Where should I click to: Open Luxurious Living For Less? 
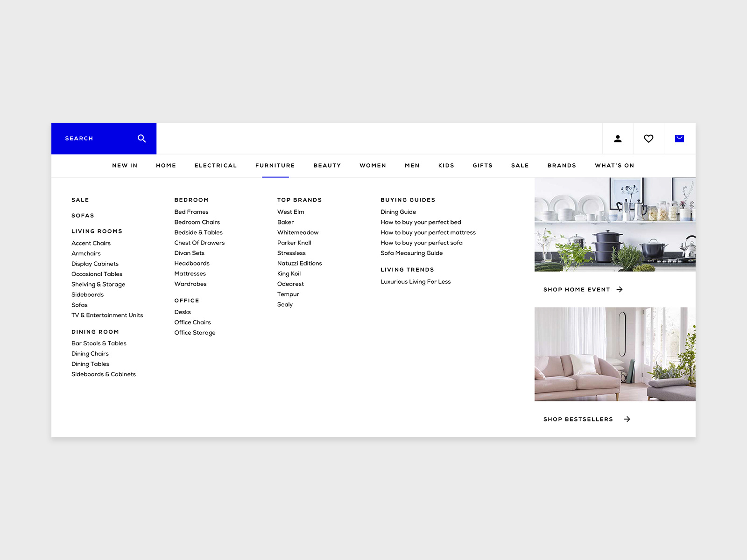point(416,281)
